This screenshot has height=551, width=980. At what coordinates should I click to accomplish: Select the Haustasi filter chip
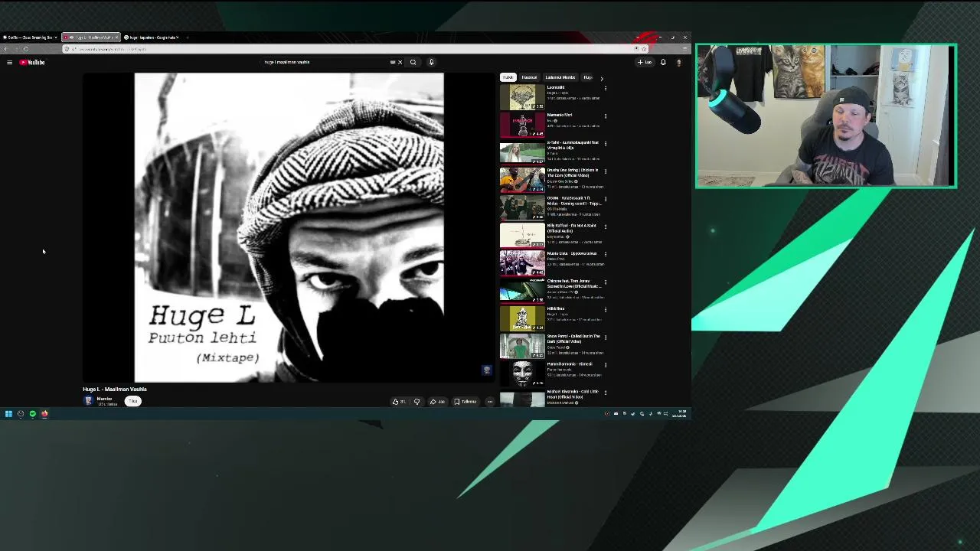tap(529, 77)
